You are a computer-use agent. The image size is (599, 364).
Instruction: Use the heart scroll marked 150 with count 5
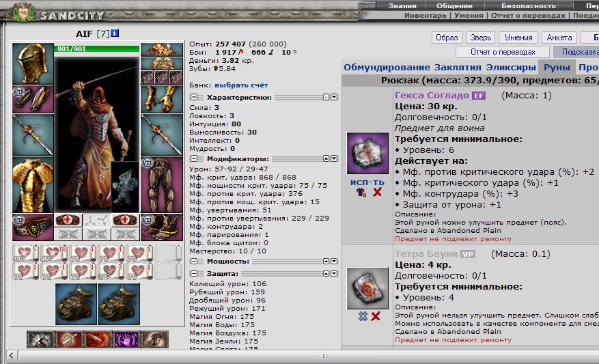[25, 253]
